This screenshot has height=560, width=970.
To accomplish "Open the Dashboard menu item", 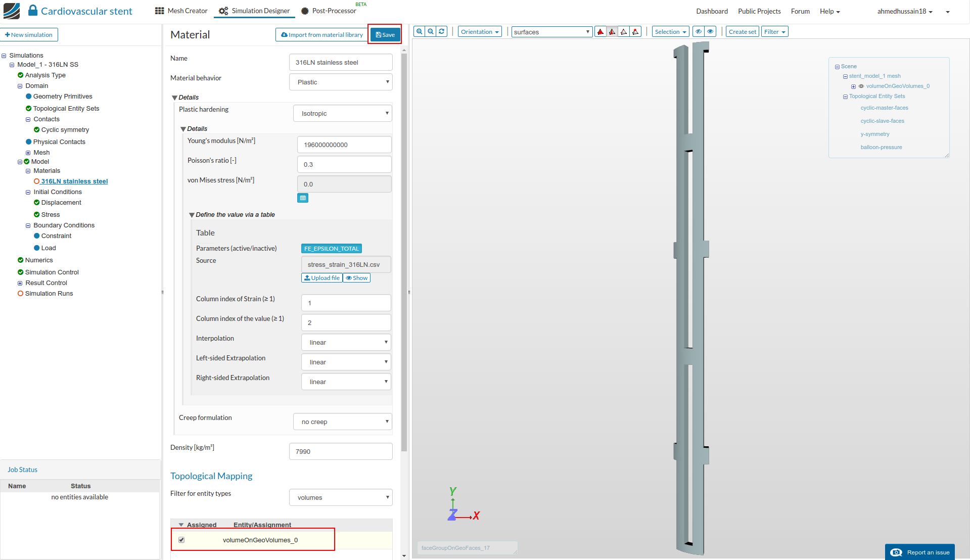I will point(712,11).
